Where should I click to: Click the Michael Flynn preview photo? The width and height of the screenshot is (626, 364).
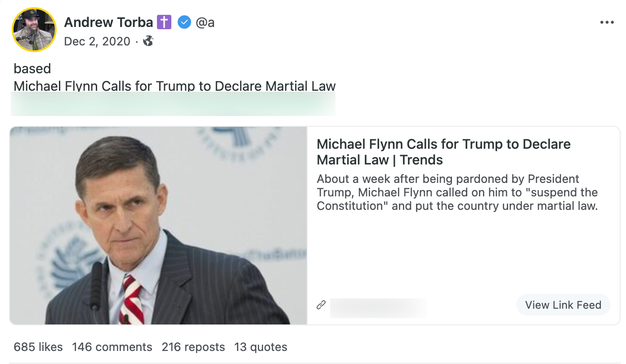[157, 225]
